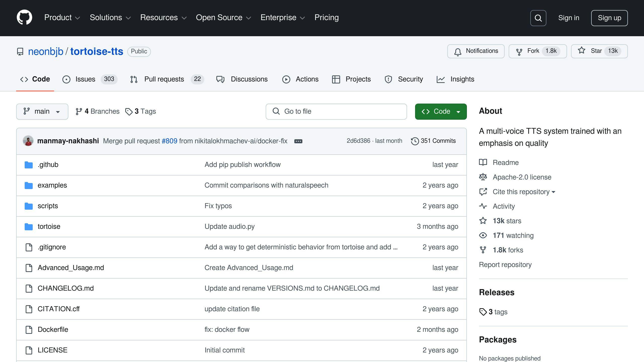This screenshot has height=362, width=644.
Task: Open 'Fix typos' commit message
Action: pos(218,206)
